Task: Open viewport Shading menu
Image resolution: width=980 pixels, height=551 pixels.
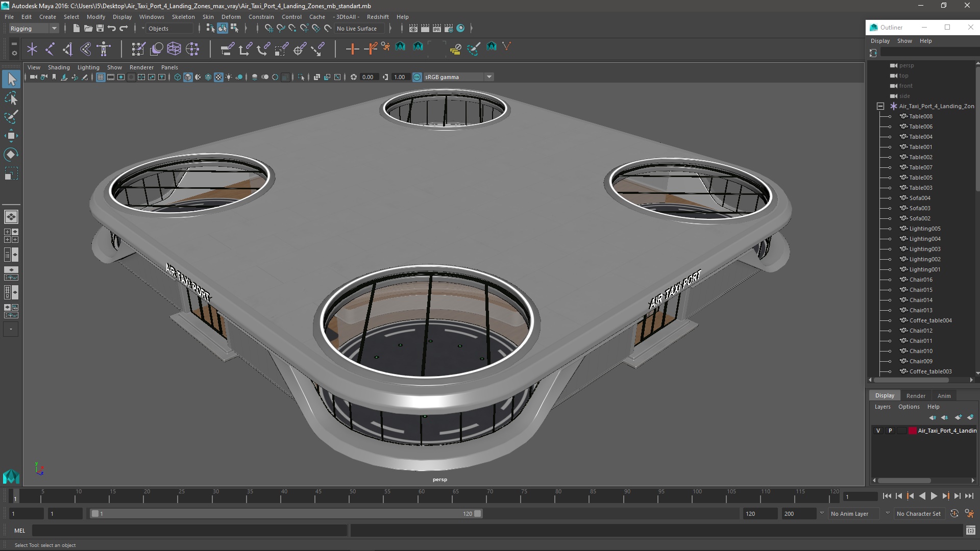Action: pos(59,67)
